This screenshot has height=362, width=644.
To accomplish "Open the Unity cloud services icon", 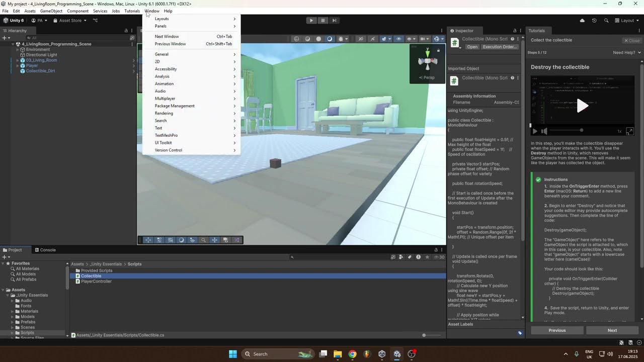I will (x=582, y=21).
